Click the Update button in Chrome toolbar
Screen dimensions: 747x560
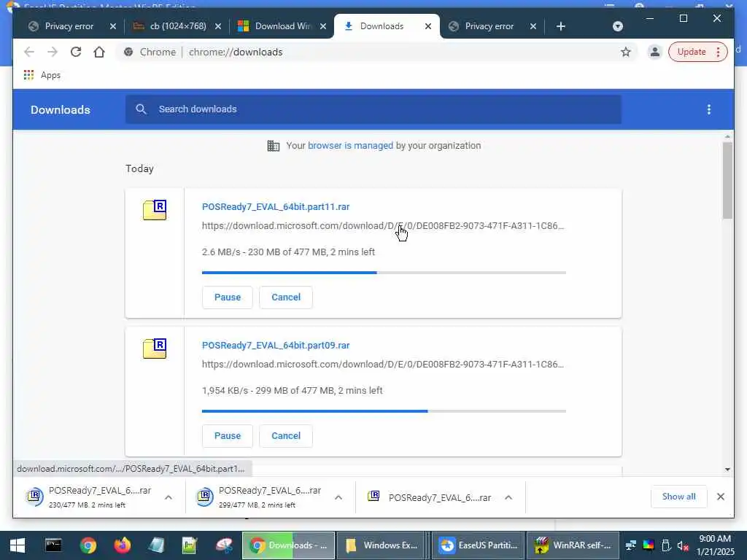tap(697, 52)
